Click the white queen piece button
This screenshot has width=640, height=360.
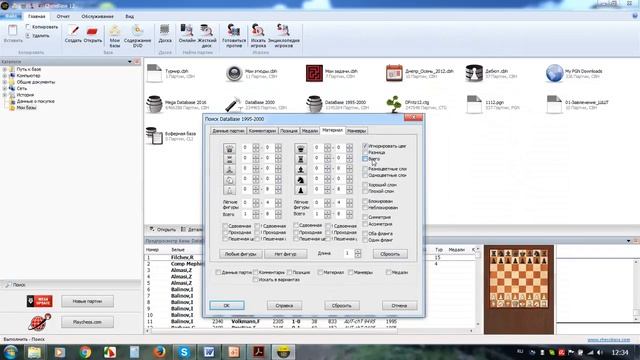tap(229, 148)
